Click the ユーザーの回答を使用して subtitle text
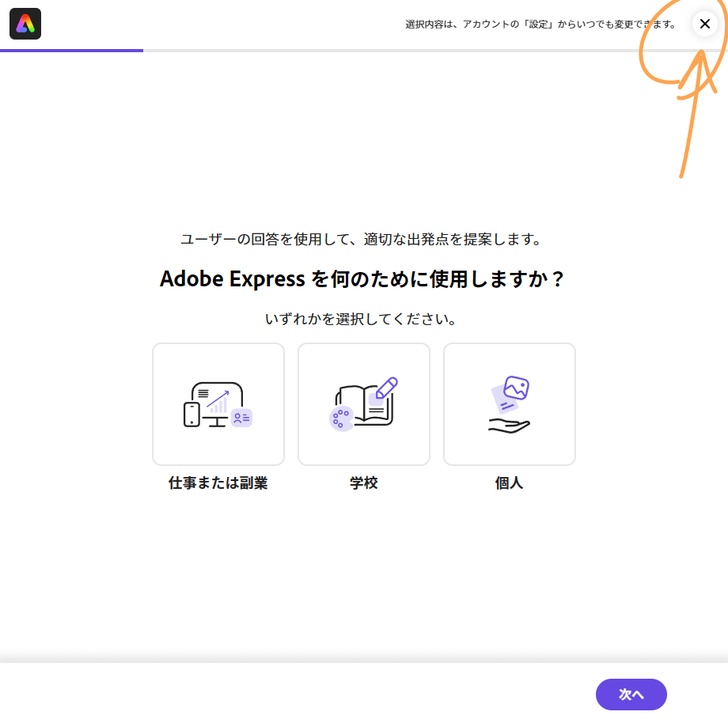The image size is (728, 723). tap(361, 240)
